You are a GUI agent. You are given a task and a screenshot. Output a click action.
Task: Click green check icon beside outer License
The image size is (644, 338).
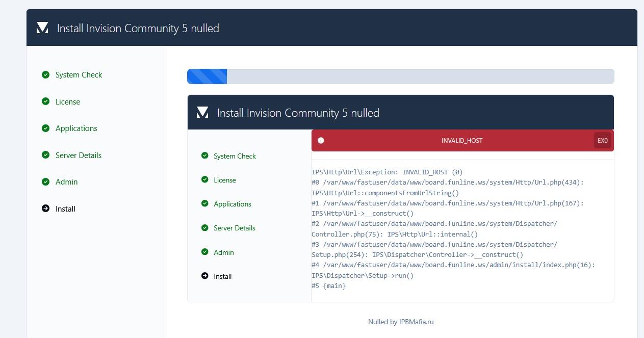point(46,101)
